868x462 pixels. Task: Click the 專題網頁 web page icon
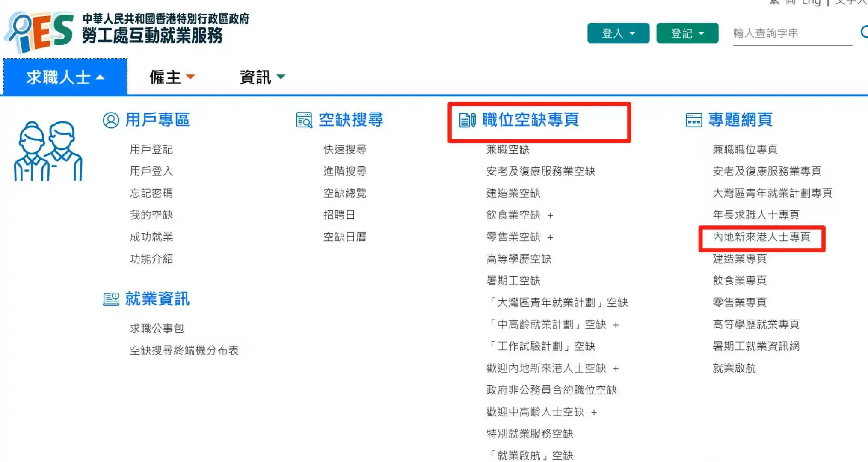click(x=693, y=120)
